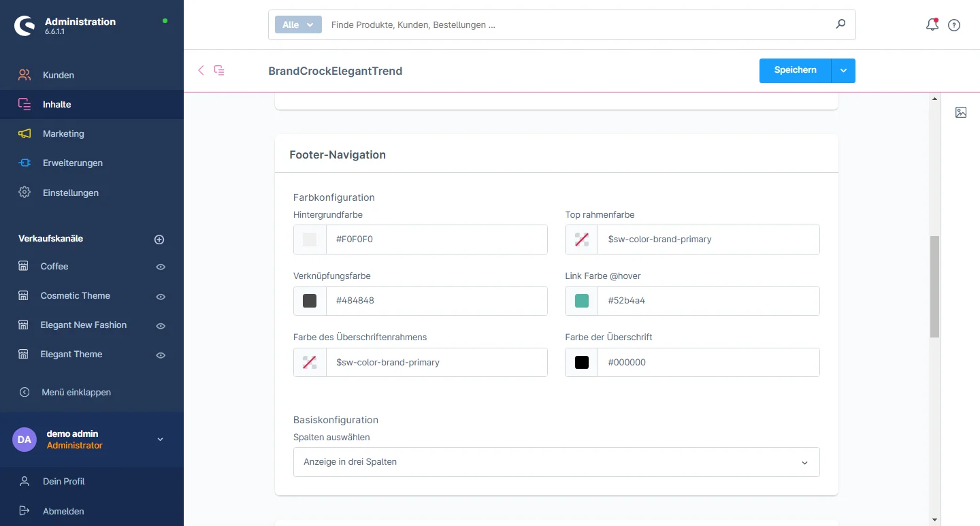Click the plus icon next to Verkaufskanäle
The width and height of the screenshot is (980, 526).
tap(159, 240)
